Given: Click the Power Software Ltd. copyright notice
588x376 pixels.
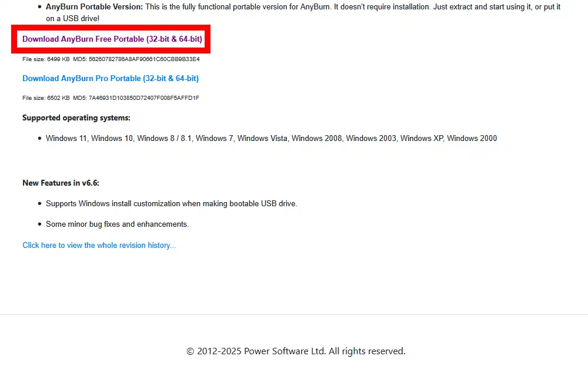Looking at the screenshot, I should 296,351.
